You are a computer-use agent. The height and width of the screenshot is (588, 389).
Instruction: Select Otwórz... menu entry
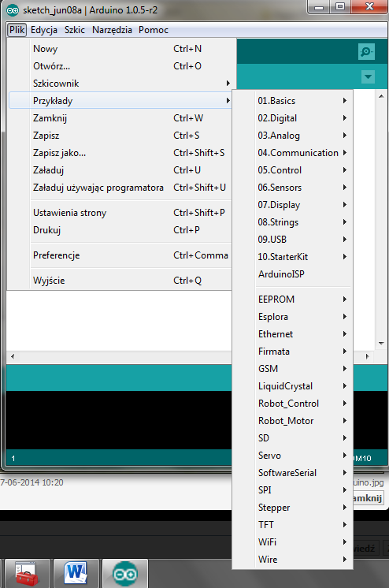tap(120, 66)
